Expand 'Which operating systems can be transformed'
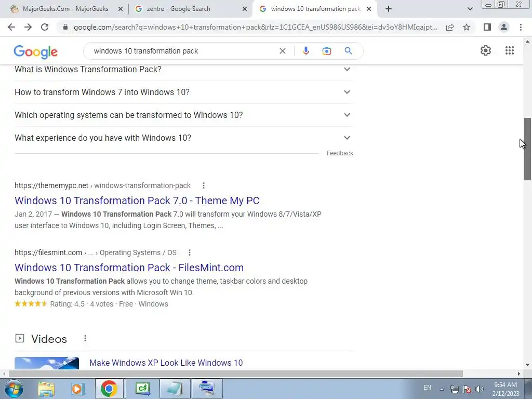 [x=184, y=115]
